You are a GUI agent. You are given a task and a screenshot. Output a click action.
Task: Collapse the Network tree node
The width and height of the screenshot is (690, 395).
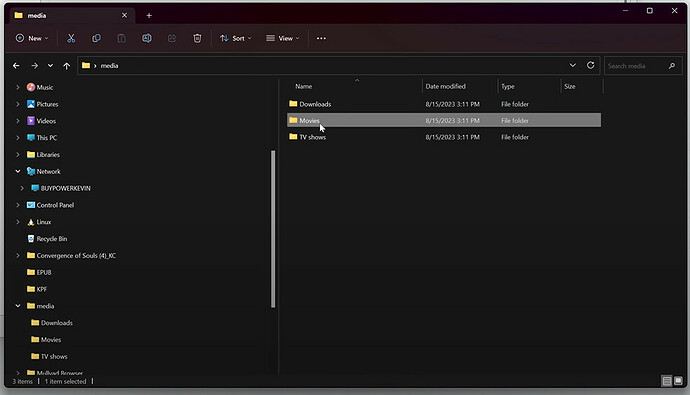click(18, 171)
